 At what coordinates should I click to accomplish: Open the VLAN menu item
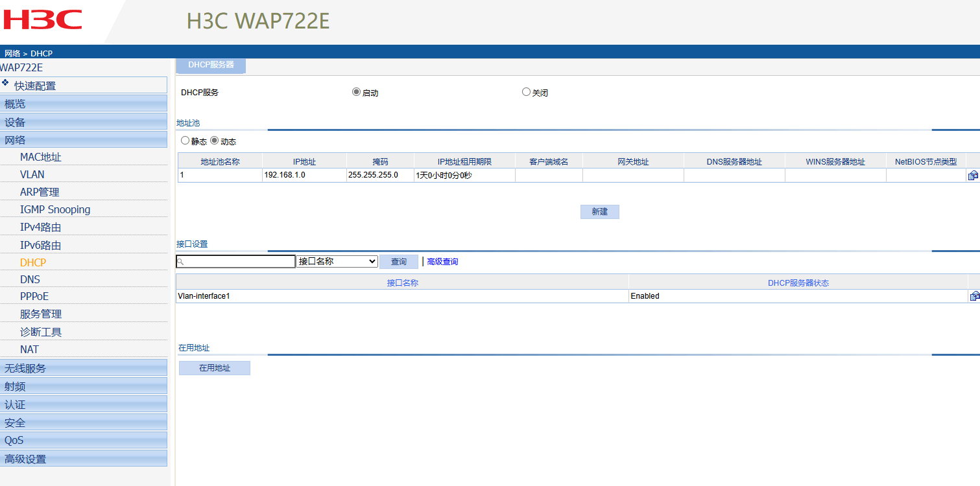coord(32,174)
